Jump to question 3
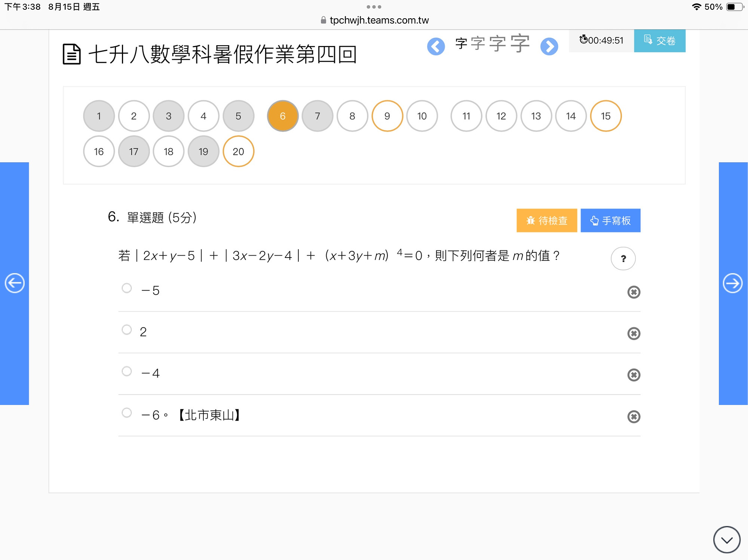Screen dimensions: 748x560 169,116
